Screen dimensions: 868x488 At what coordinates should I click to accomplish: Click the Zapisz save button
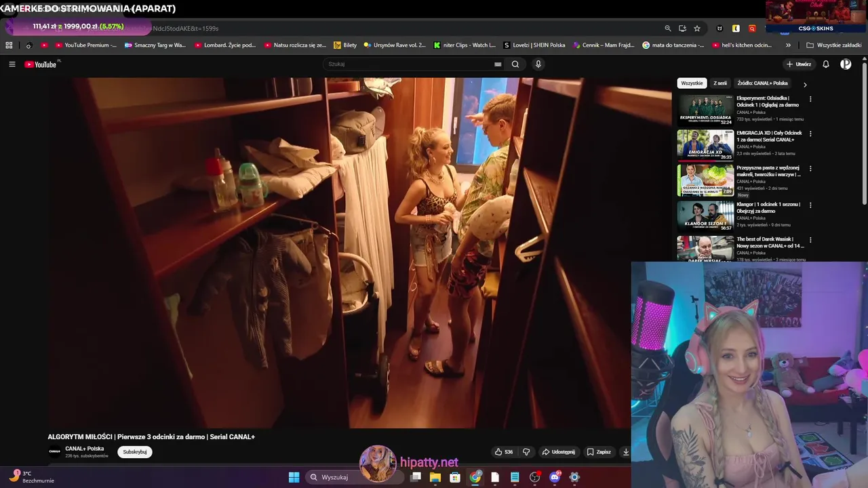pyautogui.click(x=599, y=452)
